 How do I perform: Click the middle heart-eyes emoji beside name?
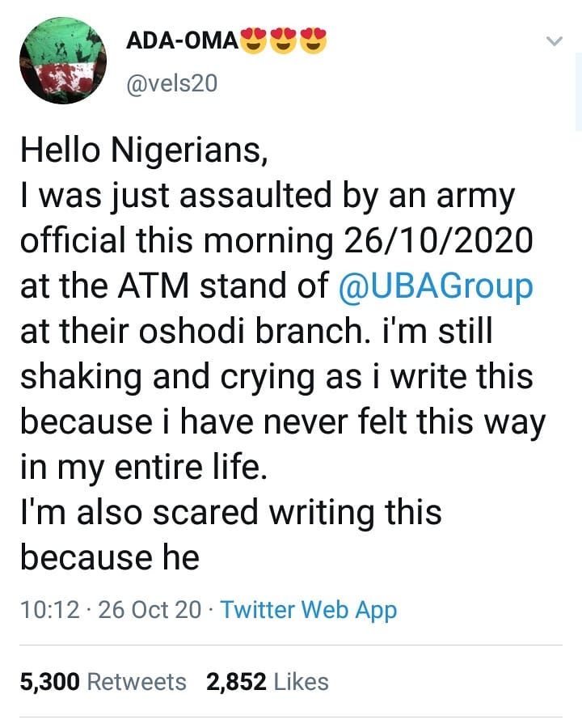[x=283, y=40]
